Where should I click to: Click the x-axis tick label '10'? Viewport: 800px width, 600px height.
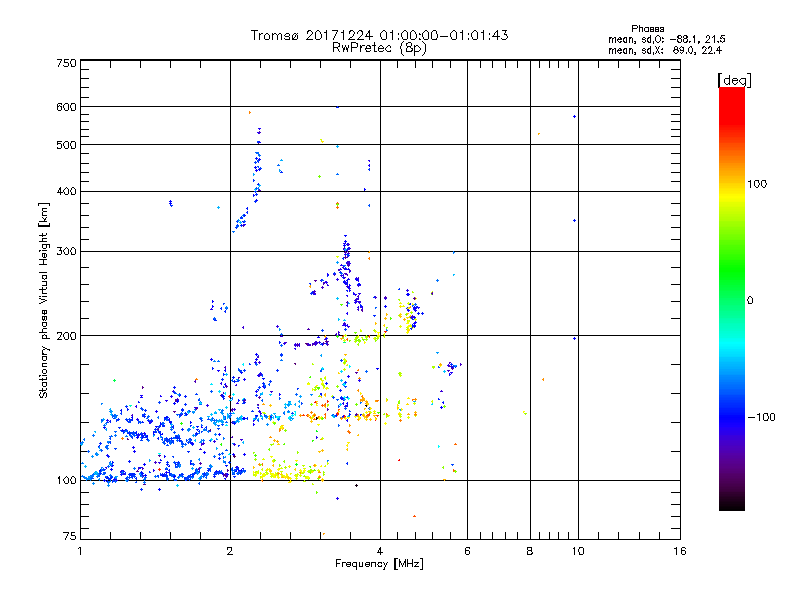[x=578, y=551]
